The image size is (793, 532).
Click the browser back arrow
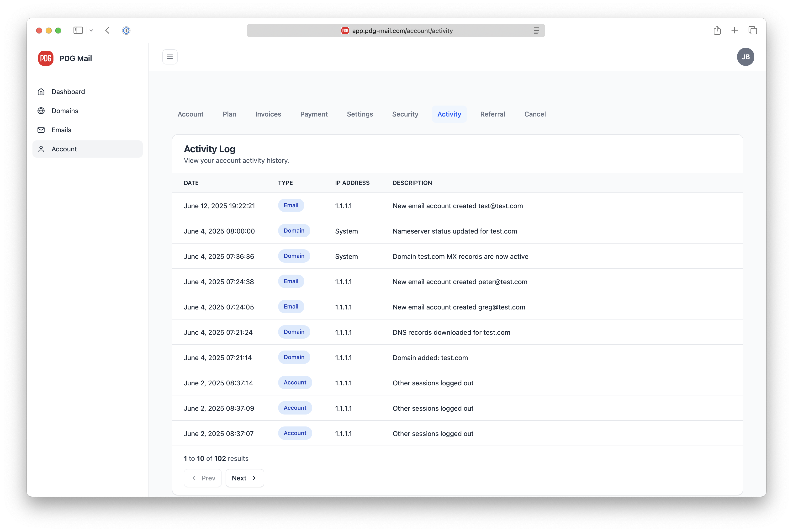[107, 30]
